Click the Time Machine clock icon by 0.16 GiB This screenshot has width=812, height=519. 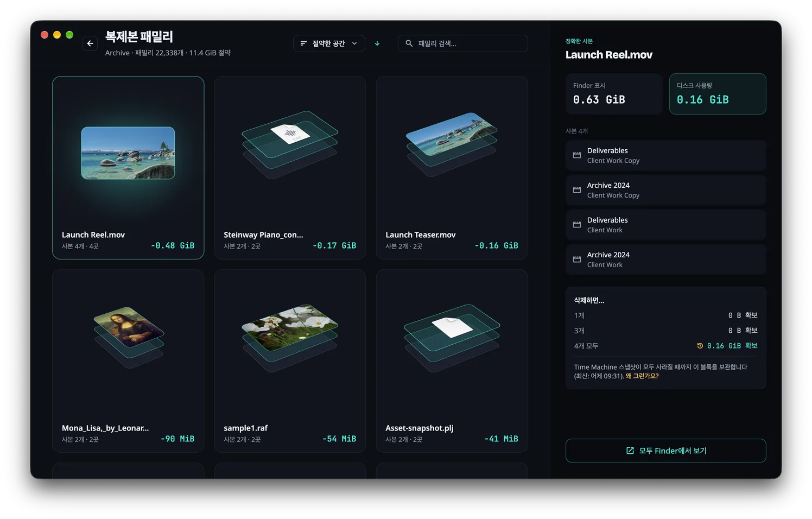pyautogui.click(x=700, y=346)
